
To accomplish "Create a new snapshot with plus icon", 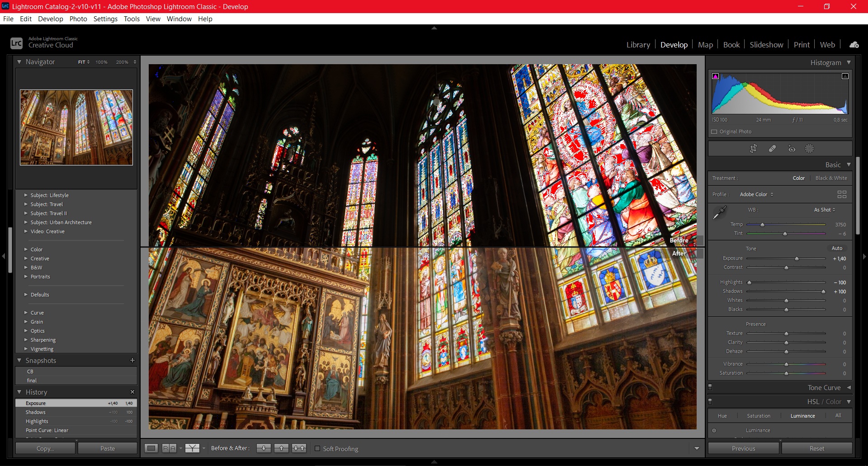I will point(132,360).
